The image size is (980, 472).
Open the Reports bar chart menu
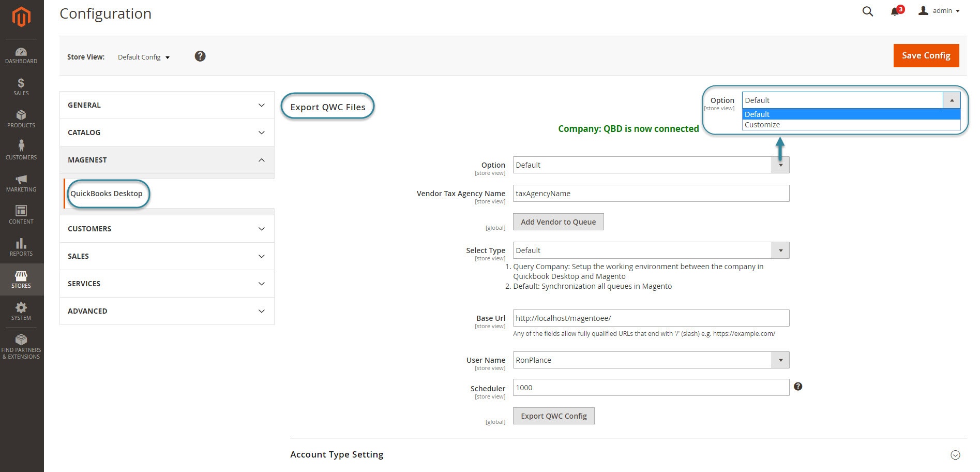tap(21, 247)
